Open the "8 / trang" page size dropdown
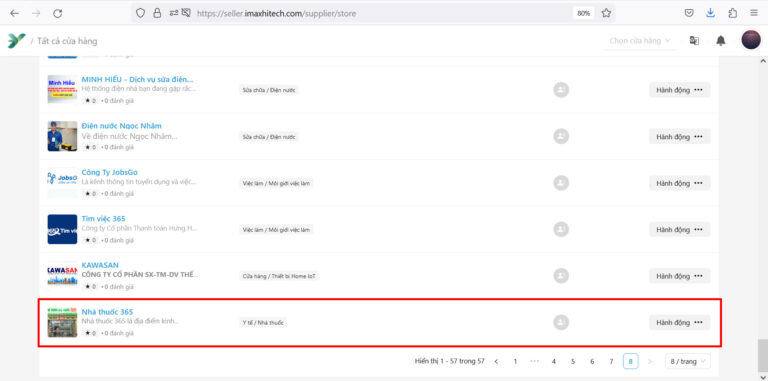Image resolution: width=768 pixels, height=381 pixels. click(x=688, y=361)
